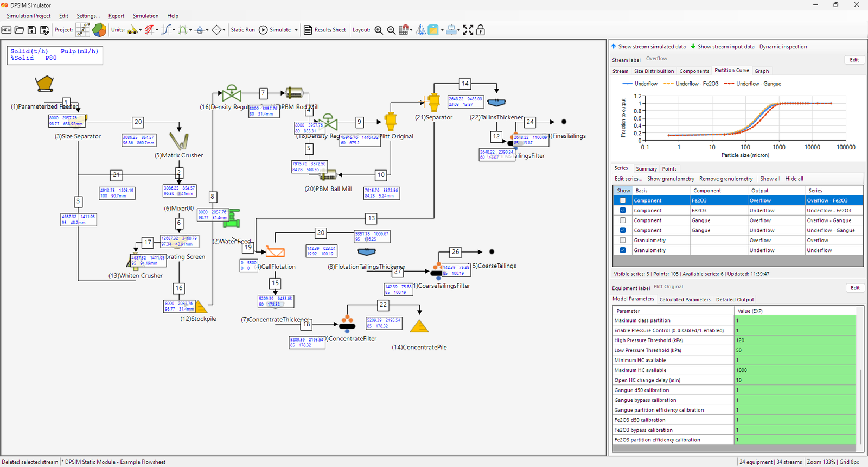Viewport: 868px width, 467px height.
Task: Click Show stream input data
Action: point(722,47)
